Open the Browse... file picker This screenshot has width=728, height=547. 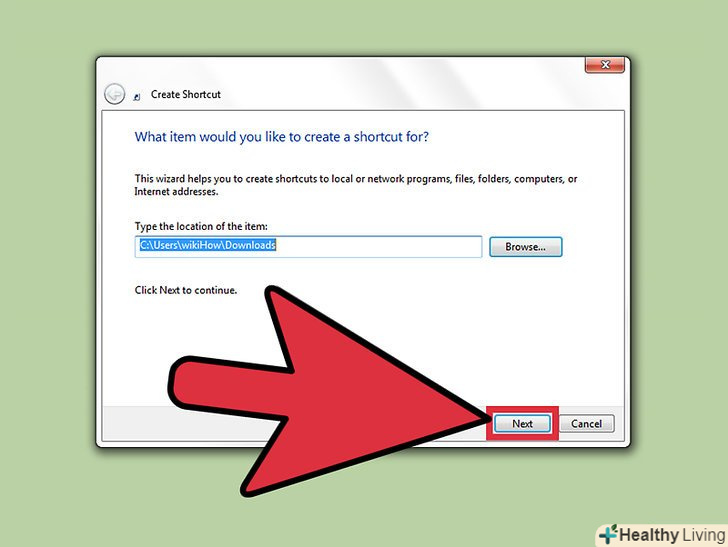[x=526, y=247]
